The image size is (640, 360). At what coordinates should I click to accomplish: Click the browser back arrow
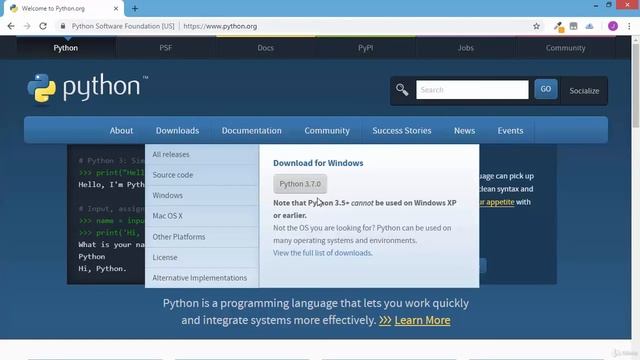tap(11, 26)
